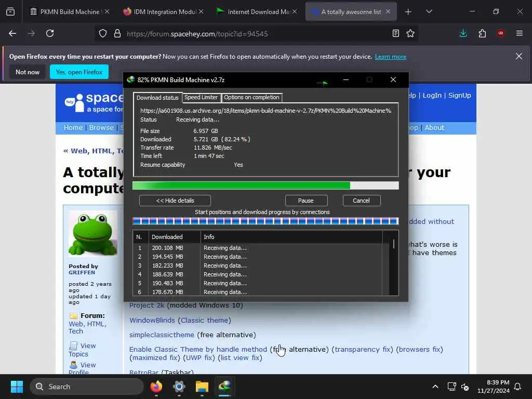The height and width of the screenshot is (399, 532).
Task: Open the Firefox hamburger menu
Action: [x=520, y=33]
